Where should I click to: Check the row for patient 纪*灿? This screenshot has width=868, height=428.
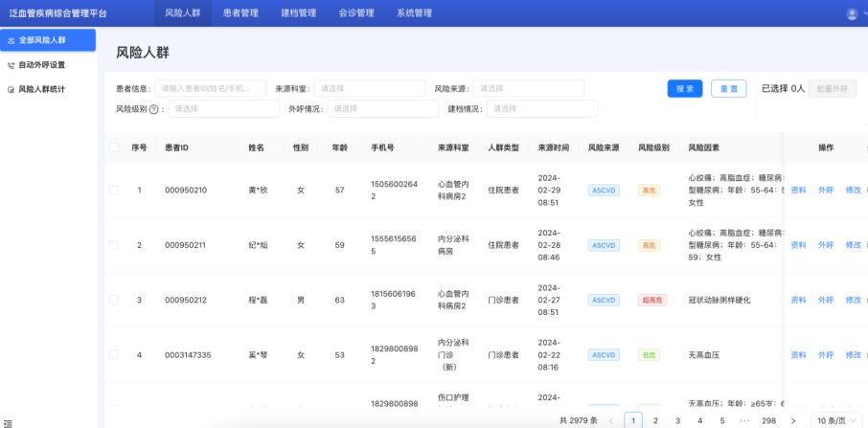coord(114,245)
